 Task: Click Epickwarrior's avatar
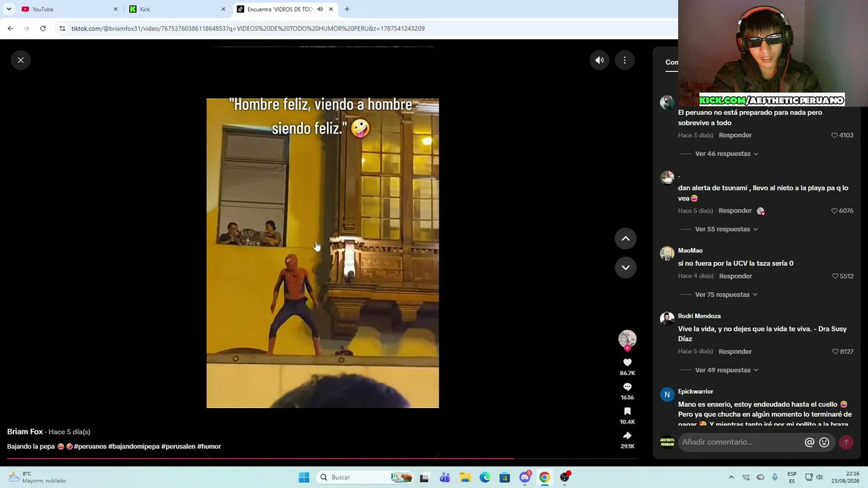click(x=667, y=394)
